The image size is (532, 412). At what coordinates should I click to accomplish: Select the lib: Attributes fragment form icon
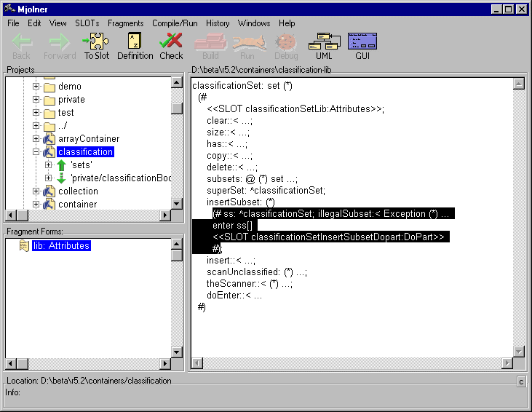[24, 246]
